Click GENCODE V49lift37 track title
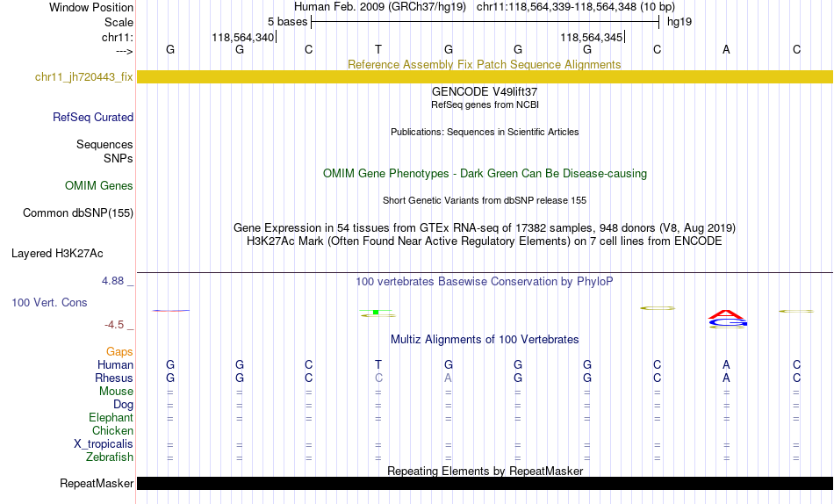 pos(485,92)
